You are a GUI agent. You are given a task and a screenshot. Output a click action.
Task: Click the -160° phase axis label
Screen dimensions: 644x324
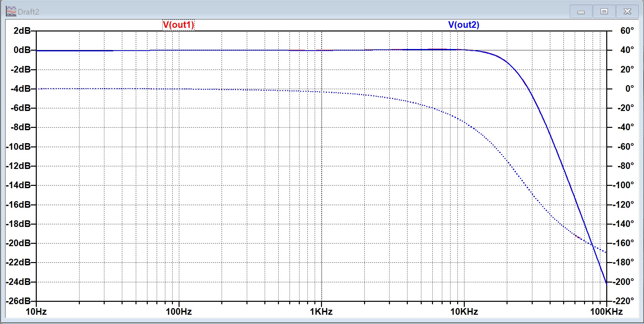pyautogui.click(x=624, y=243)
